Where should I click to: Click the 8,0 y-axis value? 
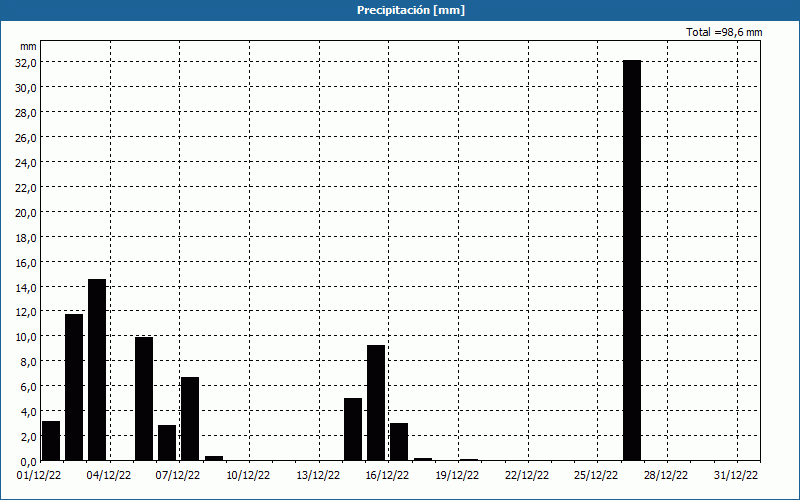pos(28,362)
